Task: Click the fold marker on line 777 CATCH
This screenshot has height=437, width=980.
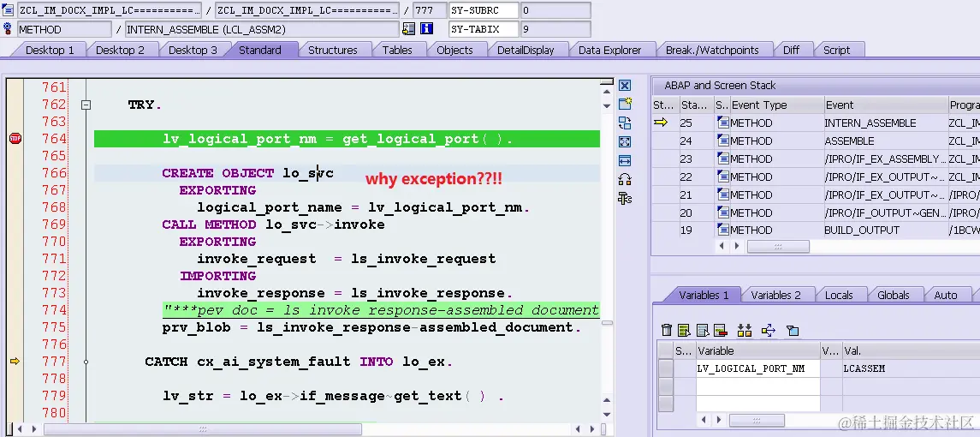Action: click(86, 362)
